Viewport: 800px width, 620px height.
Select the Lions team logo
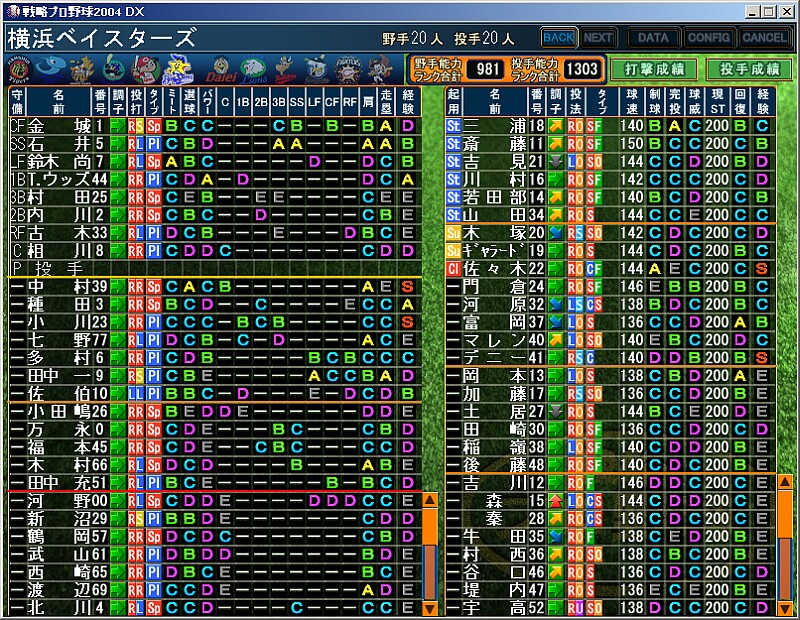[x=254, y=70]
